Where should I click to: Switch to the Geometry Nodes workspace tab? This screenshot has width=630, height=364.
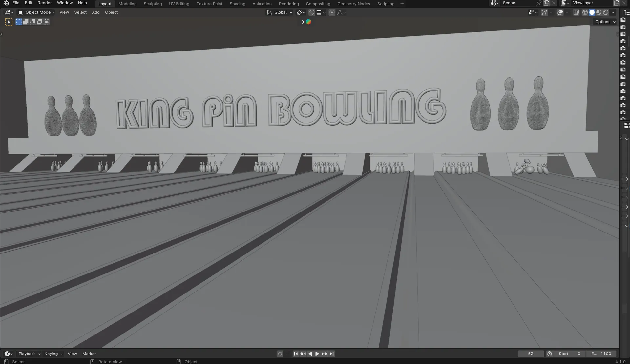click(x=353, y=4)
